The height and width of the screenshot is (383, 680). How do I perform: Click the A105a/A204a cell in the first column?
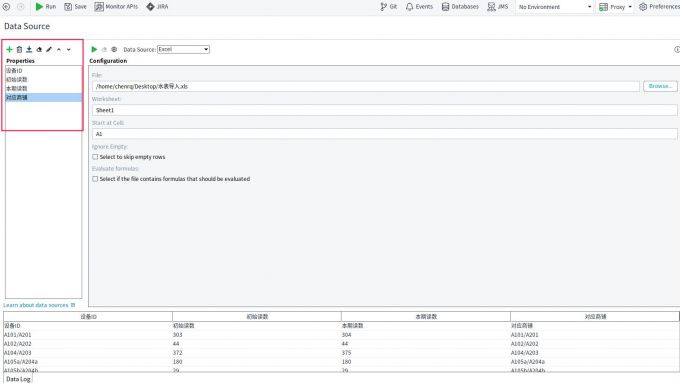coord(88,362)
